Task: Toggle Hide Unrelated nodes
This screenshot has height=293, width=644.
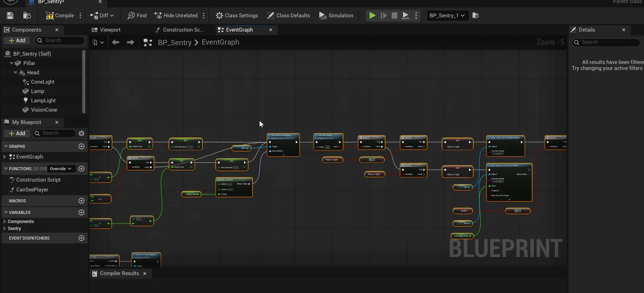Action: pyautogui.click(x=176, y=16)
